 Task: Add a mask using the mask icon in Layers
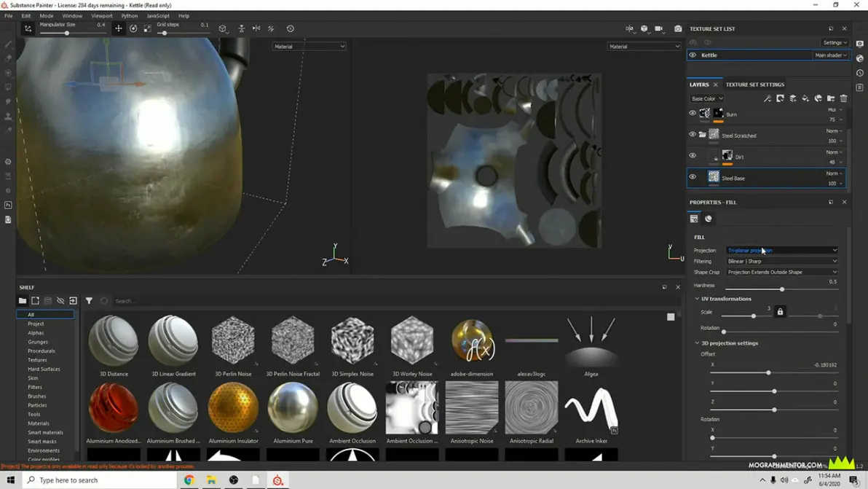point(780,98)
